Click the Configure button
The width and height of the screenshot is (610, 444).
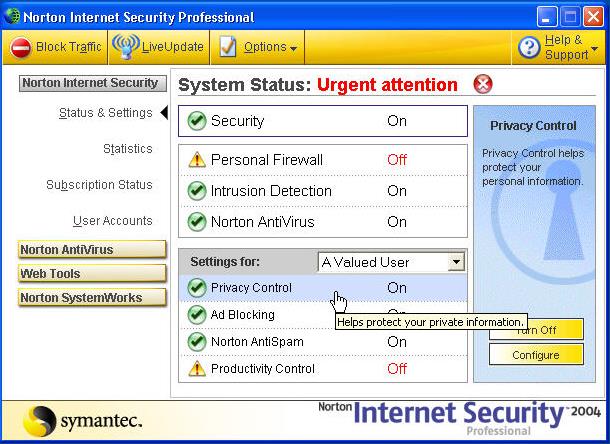pos(536,354)
